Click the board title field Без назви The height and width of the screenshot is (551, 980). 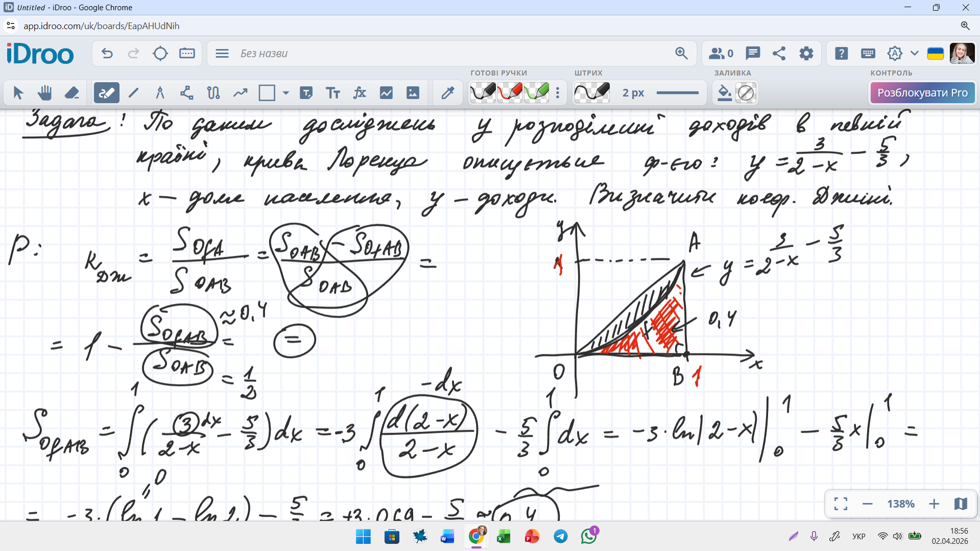[x=264, y=54]
